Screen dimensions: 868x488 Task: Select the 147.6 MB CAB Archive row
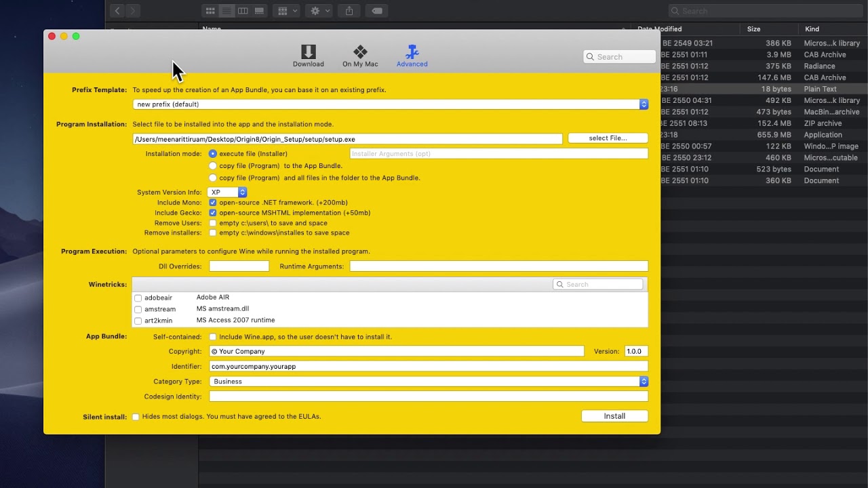[764, 77]
